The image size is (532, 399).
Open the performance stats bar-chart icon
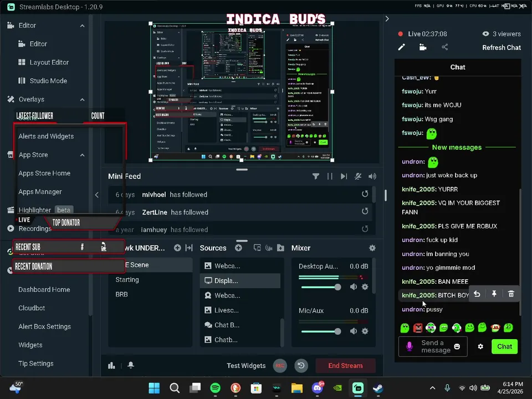tap(111, 365)
